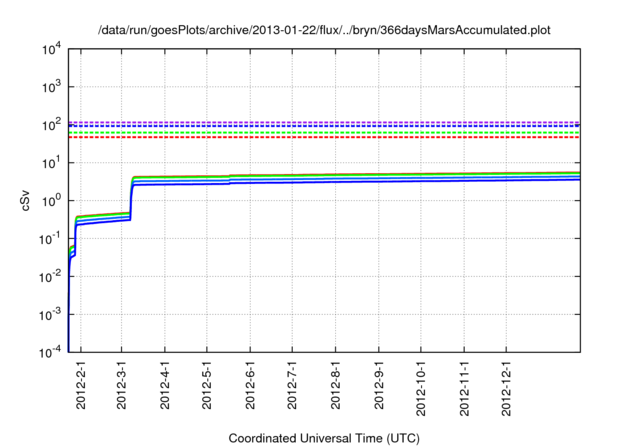Click the 10^-3 y-axis tick label
The height and width of the screenshot is (448, 640).
[51, 315]
